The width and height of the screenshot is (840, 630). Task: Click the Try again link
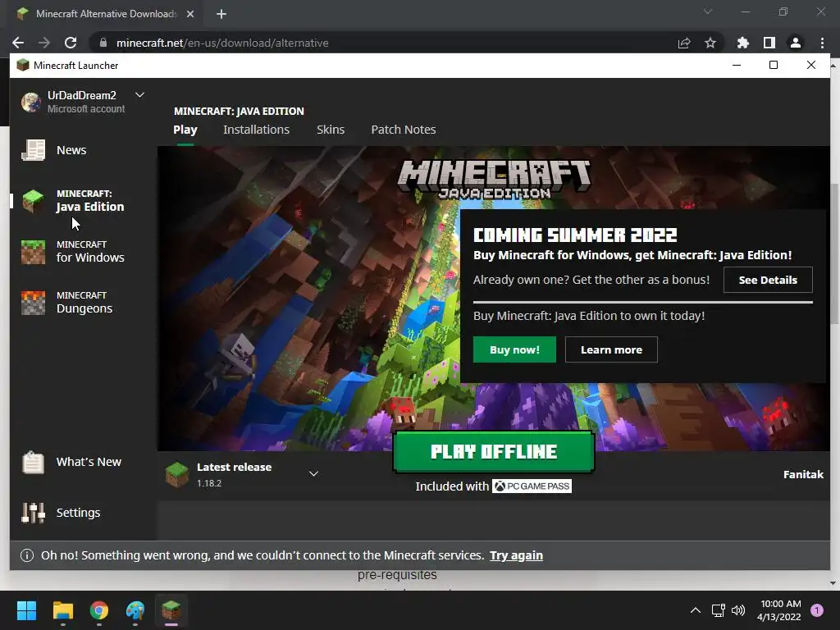[517, 555]
